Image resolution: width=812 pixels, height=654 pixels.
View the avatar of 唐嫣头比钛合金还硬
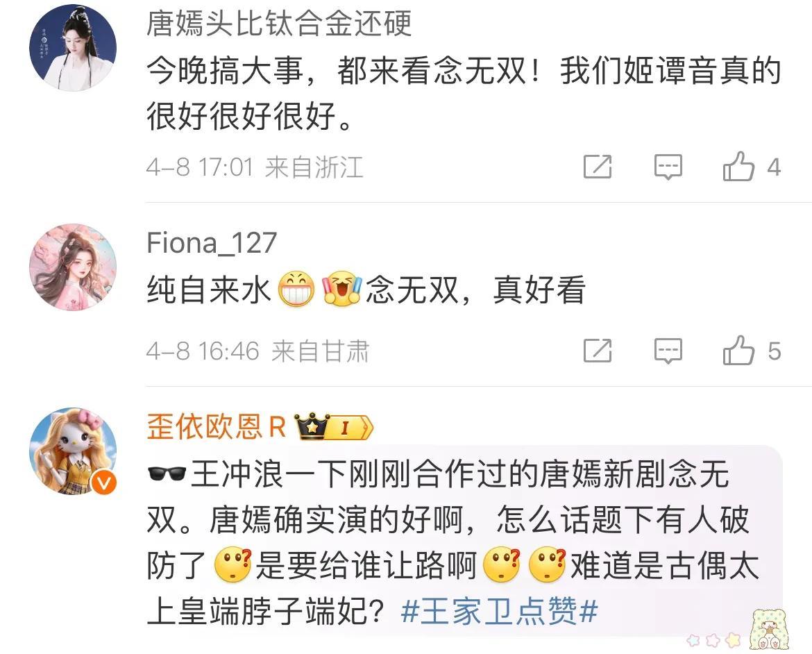(x=73, y=48)
